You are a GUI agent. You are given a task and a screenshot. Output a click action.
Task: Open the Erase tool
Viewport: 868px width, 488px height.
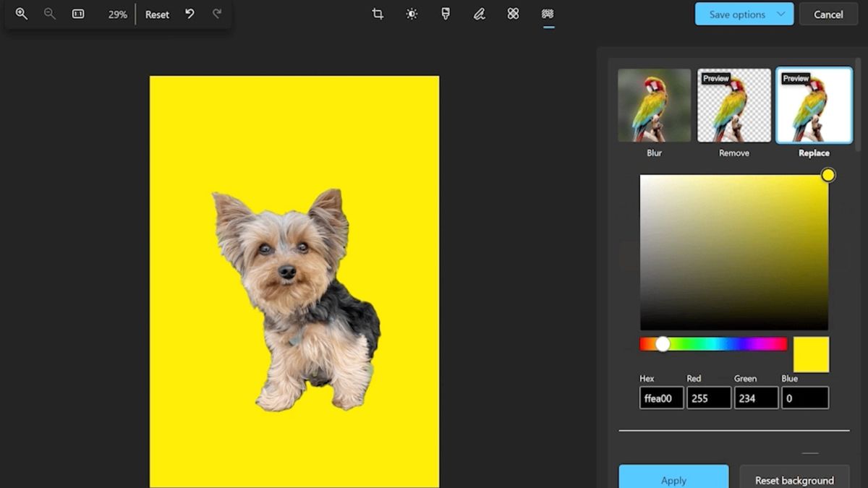pyautogui.click(x=514, y=14)
